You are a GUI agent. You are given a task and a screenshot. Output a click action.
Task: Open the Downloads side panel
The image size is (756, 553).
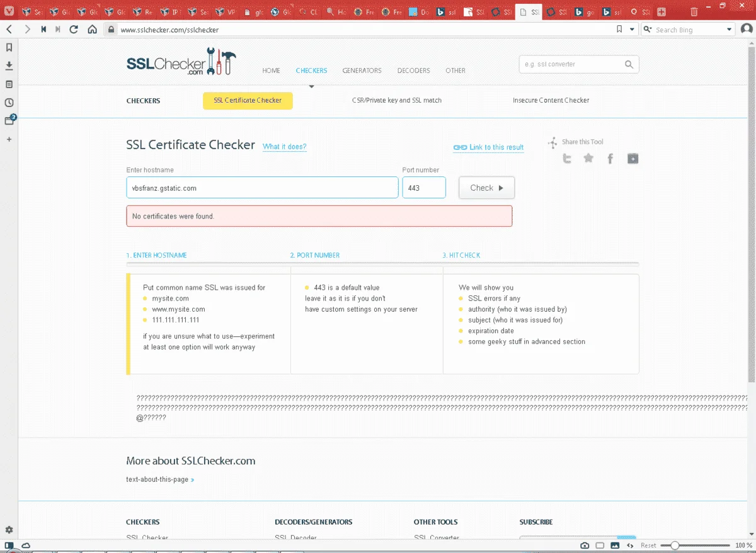tap(9, 66)
